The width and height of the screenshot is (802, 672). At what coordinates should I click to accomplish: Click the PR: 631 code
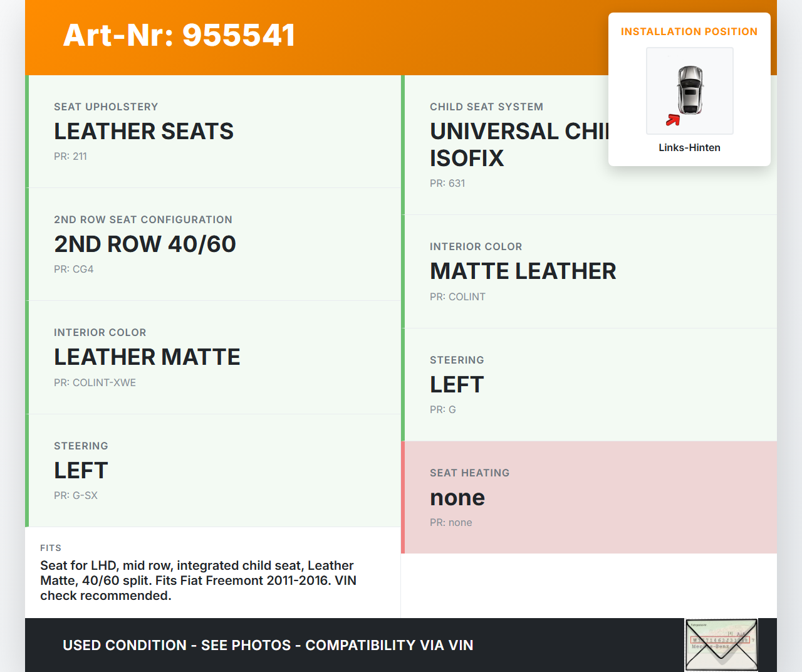pos(447,184)
